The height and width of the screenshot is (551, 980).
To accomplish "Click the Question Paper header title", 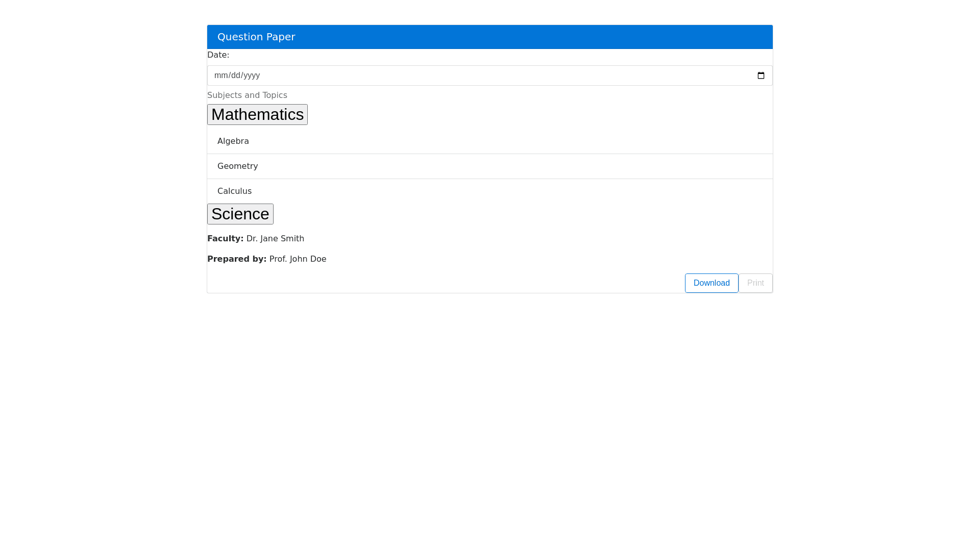I will pos(256,37).
